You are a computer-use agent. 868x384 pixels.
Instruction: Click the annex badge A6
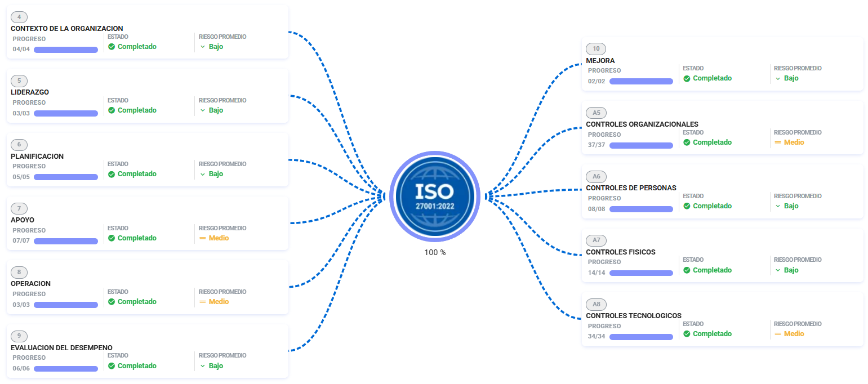pos(596,176)
